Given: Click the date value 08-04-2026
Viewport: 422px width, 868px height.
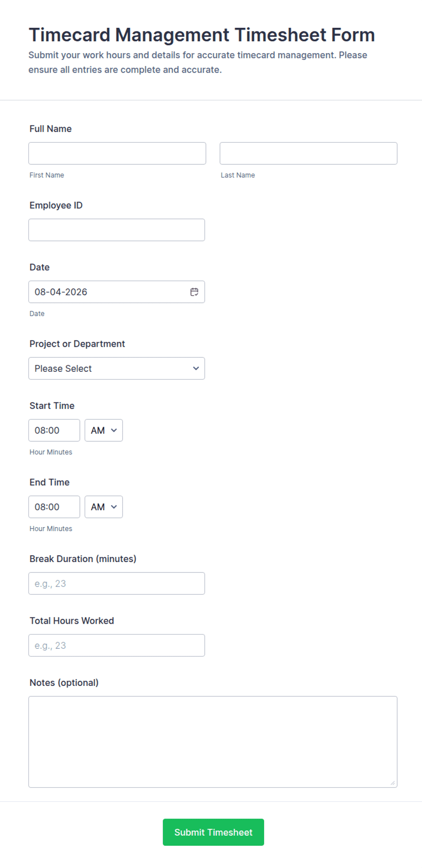Looking at the screenshot, I should tap(61, 292).
